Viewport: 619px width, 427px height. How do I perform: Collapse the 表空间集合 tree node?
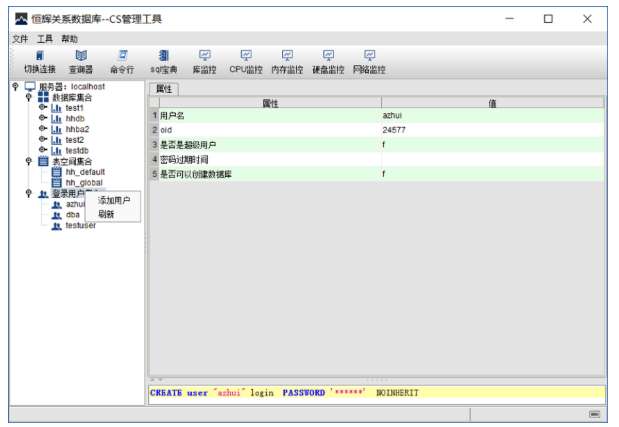(29, 161)
